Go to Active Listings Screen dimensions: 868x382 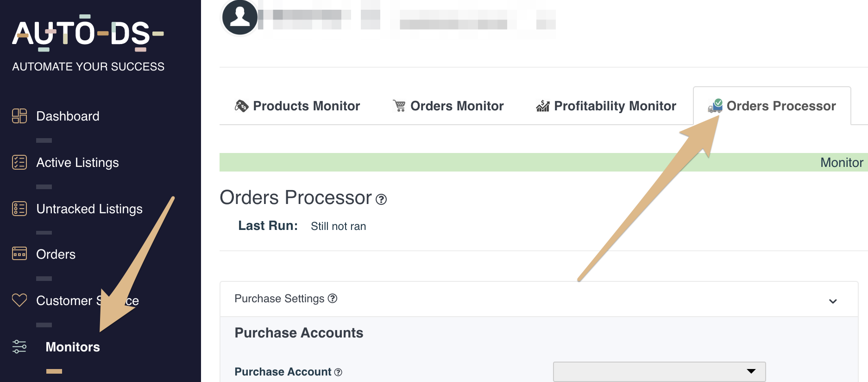pos(77,162)
